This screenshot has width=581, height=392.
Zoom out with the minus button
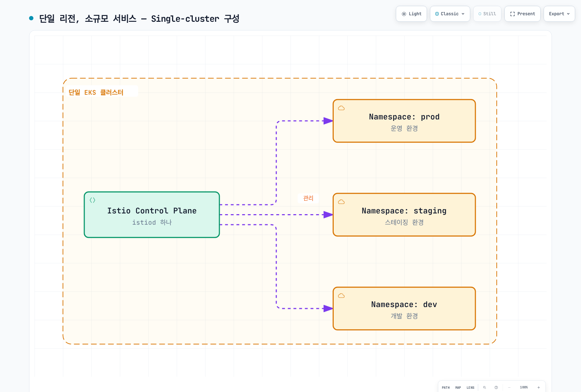pyautogui.click(x=509, y=388)
